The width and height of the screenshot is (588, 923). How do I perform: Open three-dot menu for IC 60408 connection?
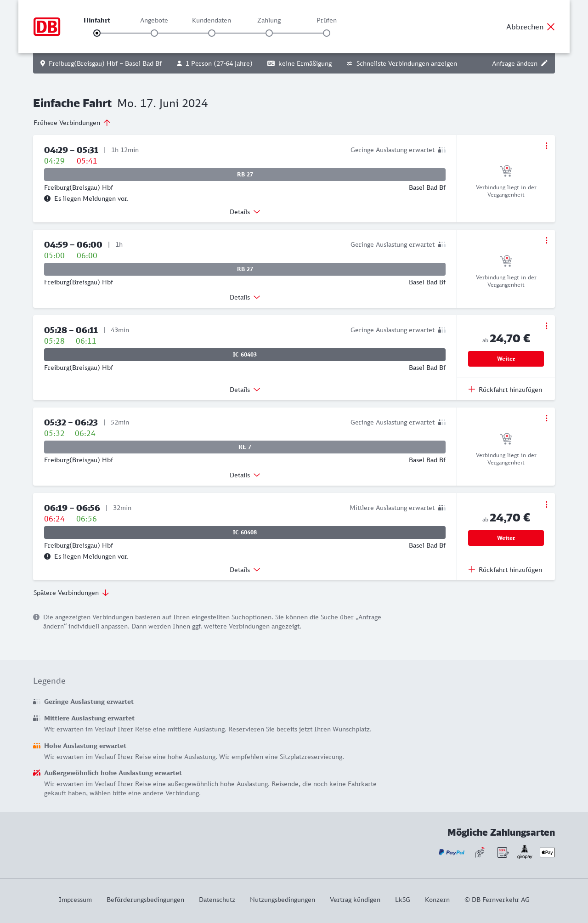[x=546, y=504]
